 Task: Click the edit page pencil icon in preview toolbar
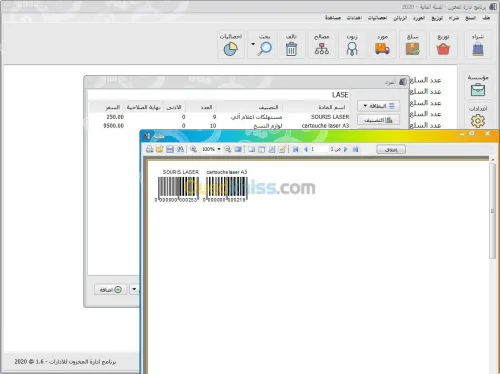(x=282, y=149)
